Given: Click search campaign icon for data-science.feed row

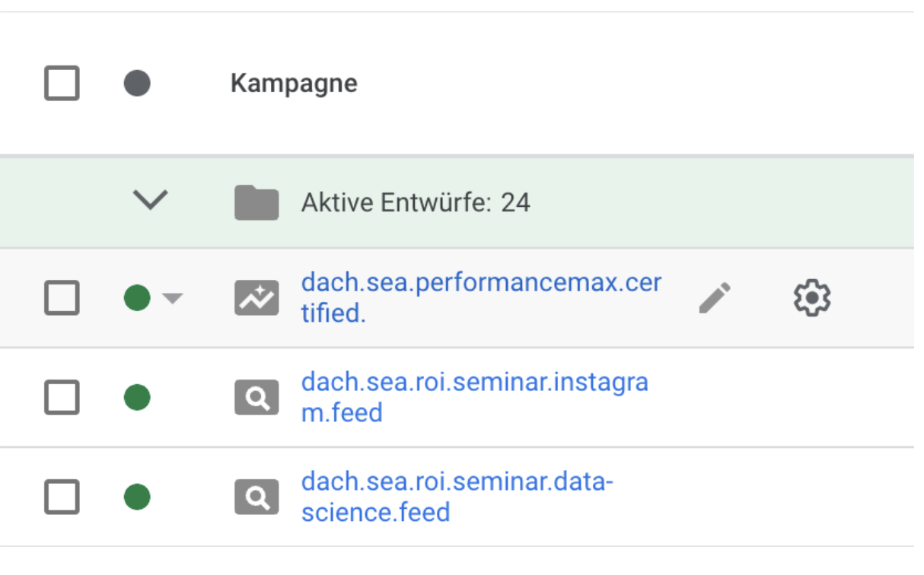Looking at the screenshot, I should (256, 497).
